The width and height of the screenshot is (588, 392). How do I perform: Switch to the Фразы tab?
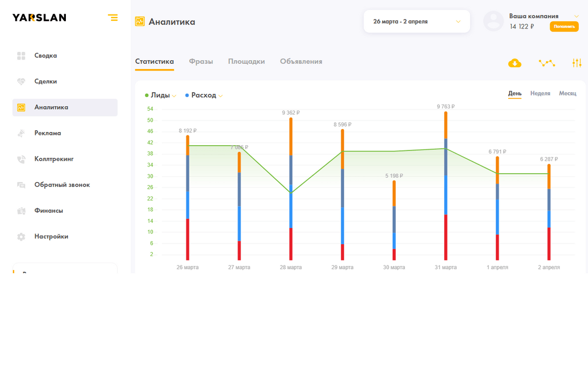(x=201, y=62)
